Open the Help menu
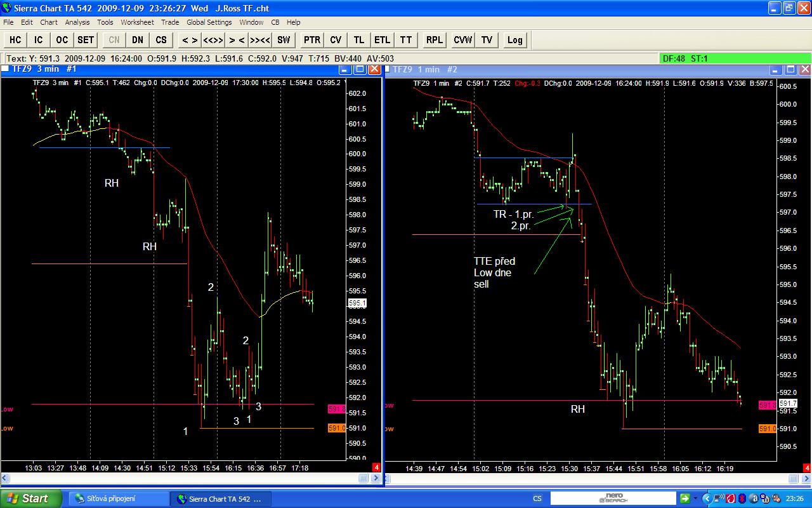 coord(293,22)
